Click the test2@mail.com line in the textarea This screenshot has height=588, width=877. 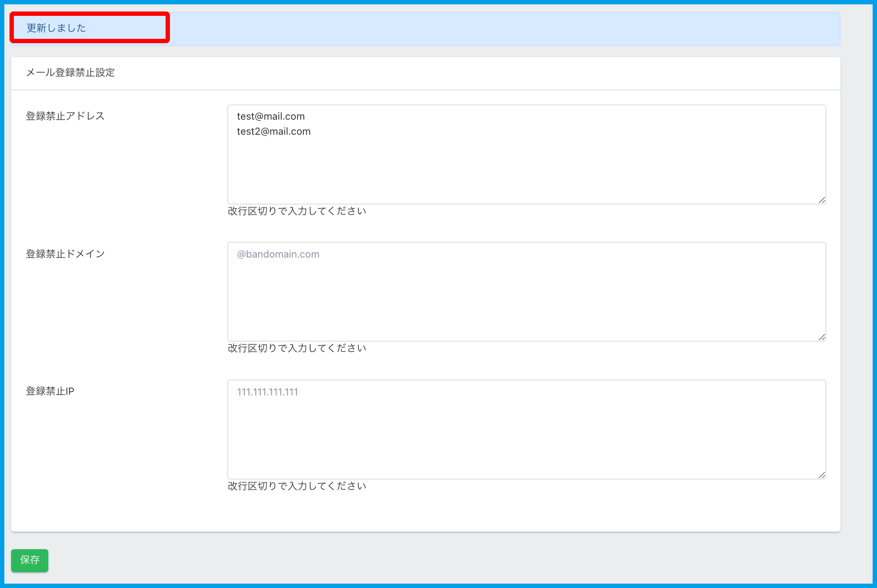coord(274,132)
